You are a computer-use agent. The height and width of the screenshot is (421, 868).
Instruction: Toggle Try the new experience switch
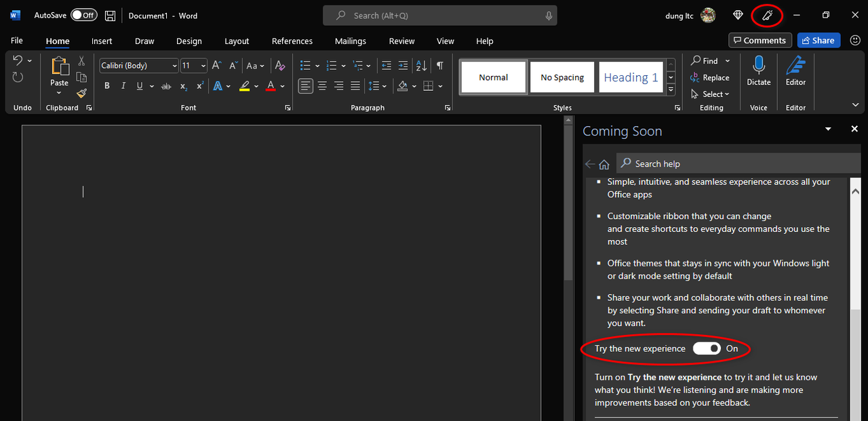pyautogui.click(x=706, y=348)
